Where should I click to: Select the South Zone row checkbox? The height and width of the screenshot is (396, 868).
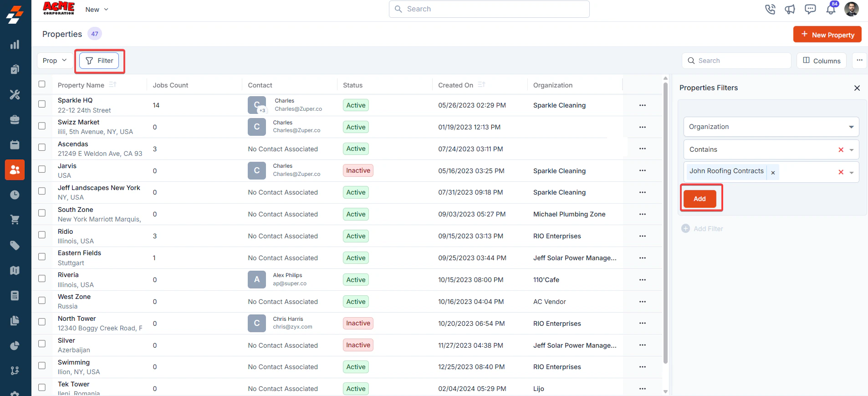coord(42,213)
